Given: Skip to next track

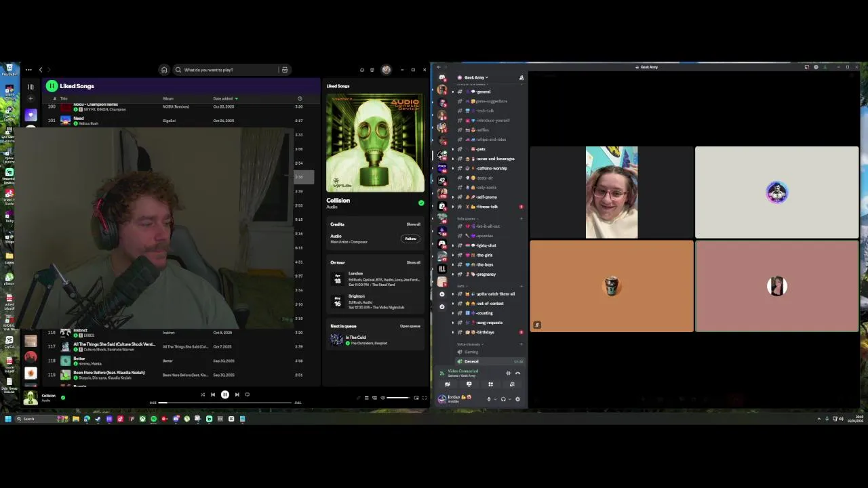Looking at the screenshot, I should tap(237, 394).
